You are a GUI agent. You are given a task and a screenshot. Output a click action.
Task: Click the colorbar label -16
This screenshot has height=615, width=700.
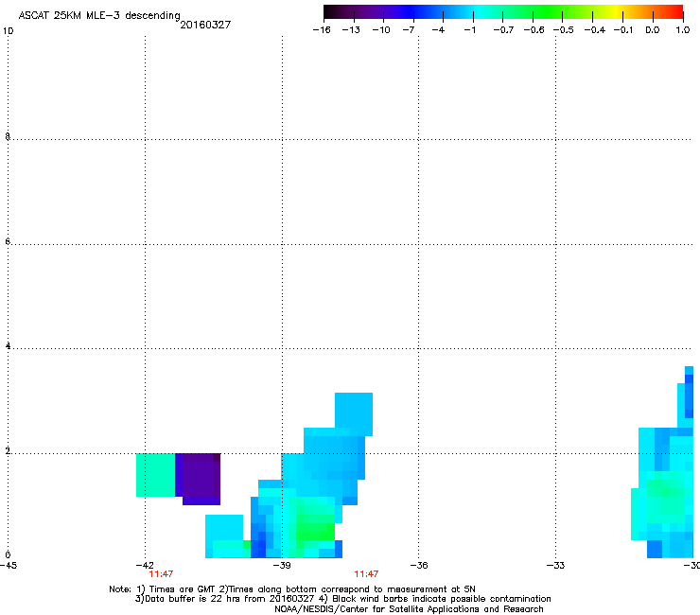[x=322, y=30]
